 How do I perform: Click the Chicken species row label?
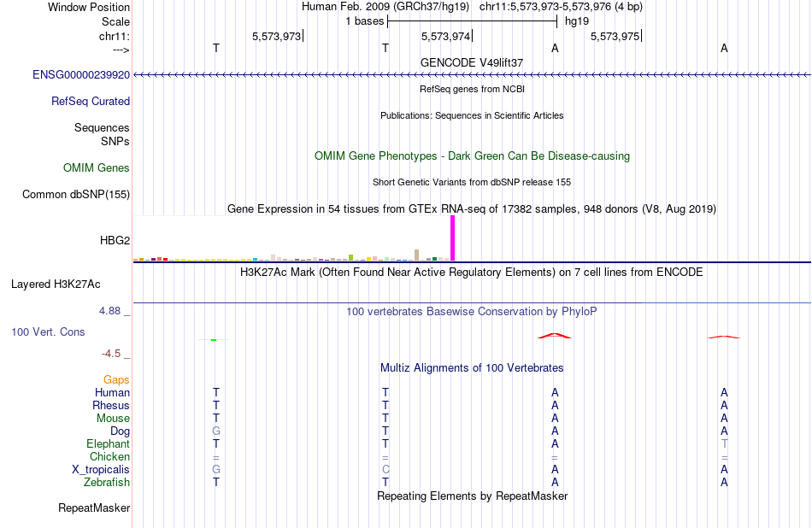(109, 457)
